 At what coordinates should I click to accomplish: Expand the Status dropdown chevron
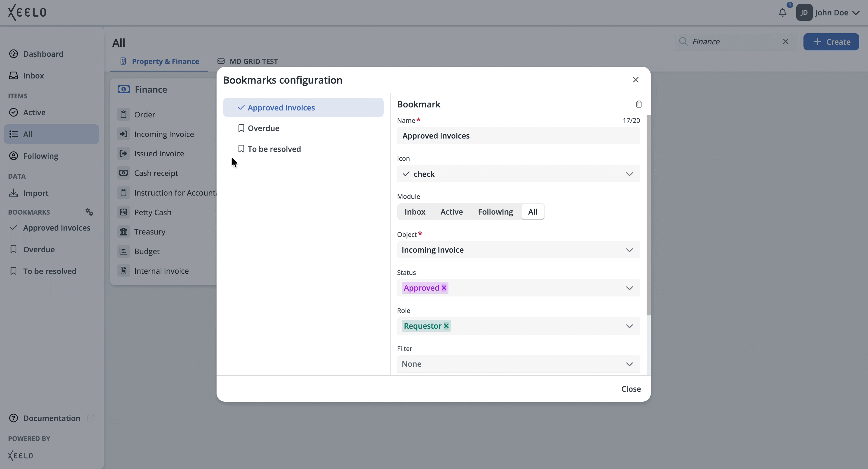tap(629, 288)
